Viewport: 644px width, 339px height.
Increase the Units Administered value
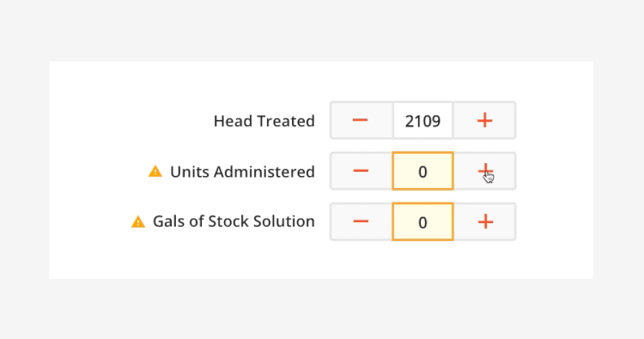(484, 171)
